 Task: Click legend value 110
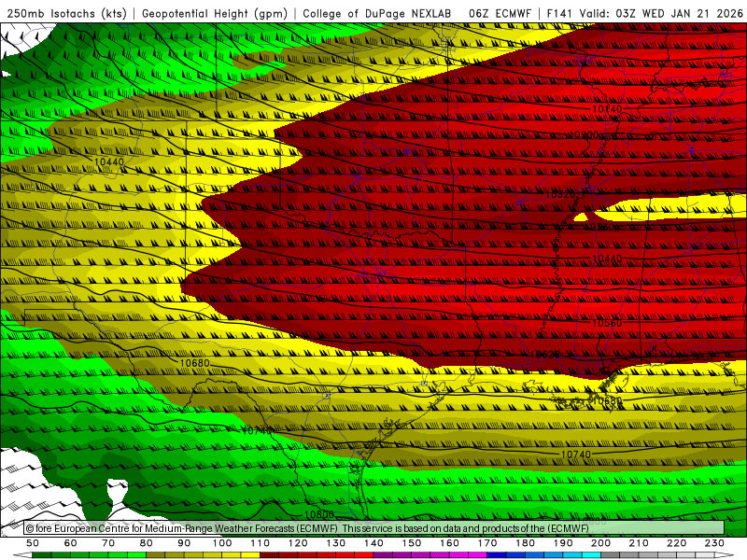[x=260, y=543]
